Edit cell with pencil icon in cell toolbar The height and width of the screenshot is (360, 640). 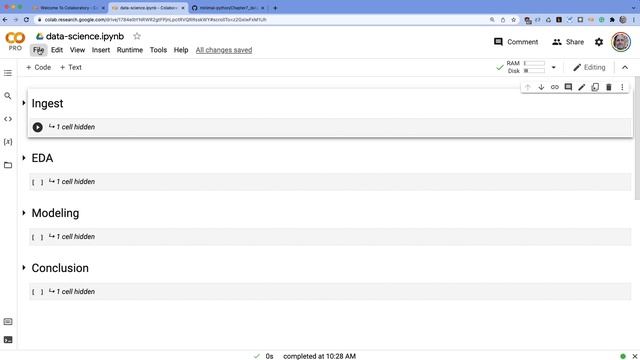[x=581, y=87]
